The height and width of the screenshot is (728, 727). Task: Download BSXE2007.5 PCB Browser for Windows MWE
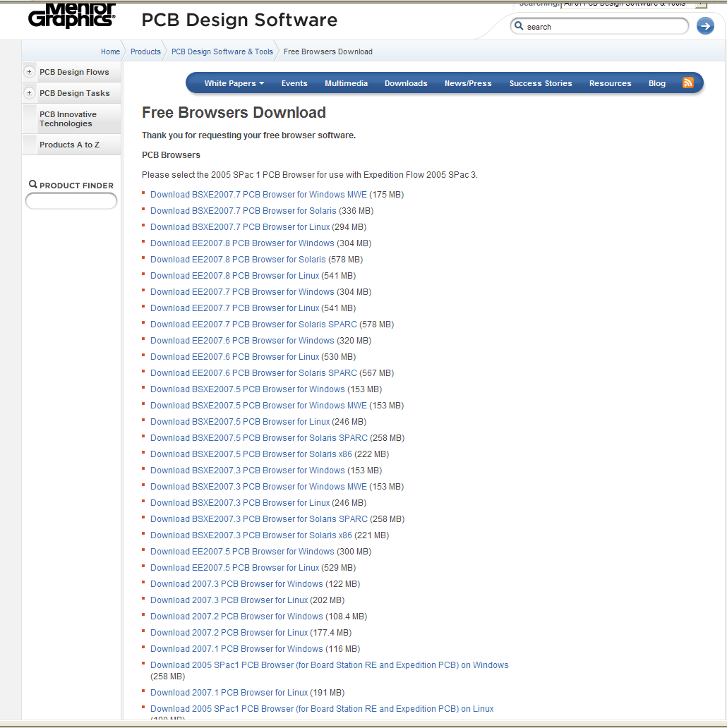point(258,406)
